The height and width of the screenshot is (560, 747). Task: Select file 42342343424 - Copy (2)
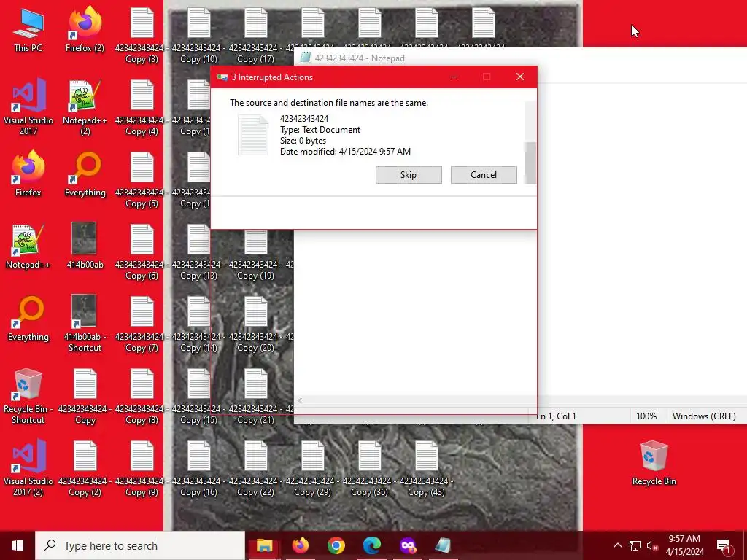(x=85, y=469)
